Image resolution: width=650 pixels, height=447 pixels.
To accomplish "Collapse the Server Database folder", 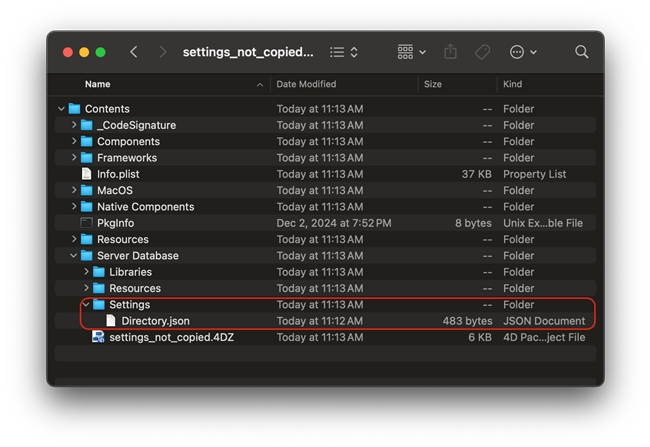I will coord(74,256).
